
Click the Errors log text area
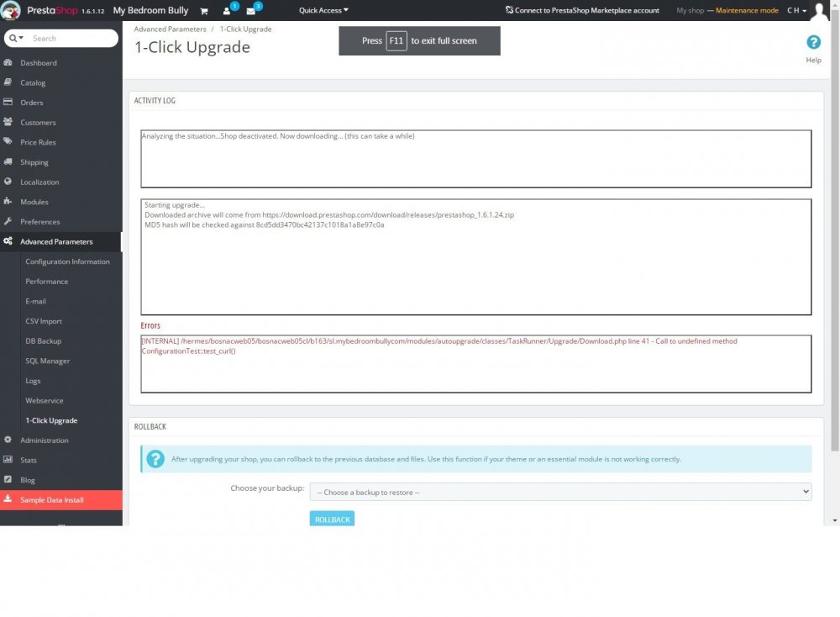(475, 364)
